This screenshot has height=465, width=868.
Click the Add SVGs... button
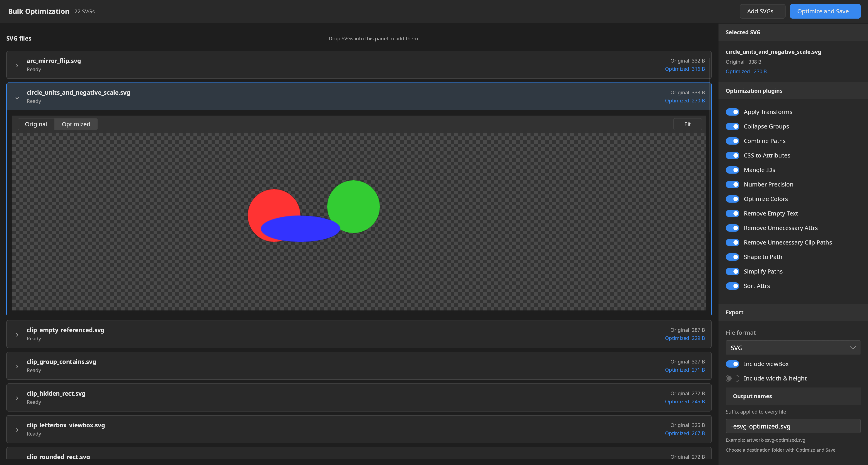[762, 11]
